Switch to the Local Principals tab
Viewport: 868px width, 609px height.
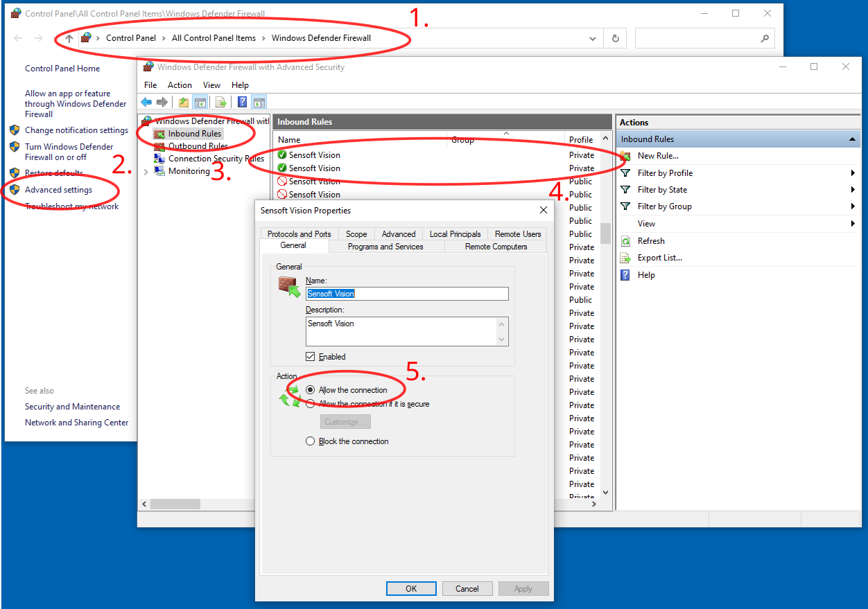tap(455, 234)
